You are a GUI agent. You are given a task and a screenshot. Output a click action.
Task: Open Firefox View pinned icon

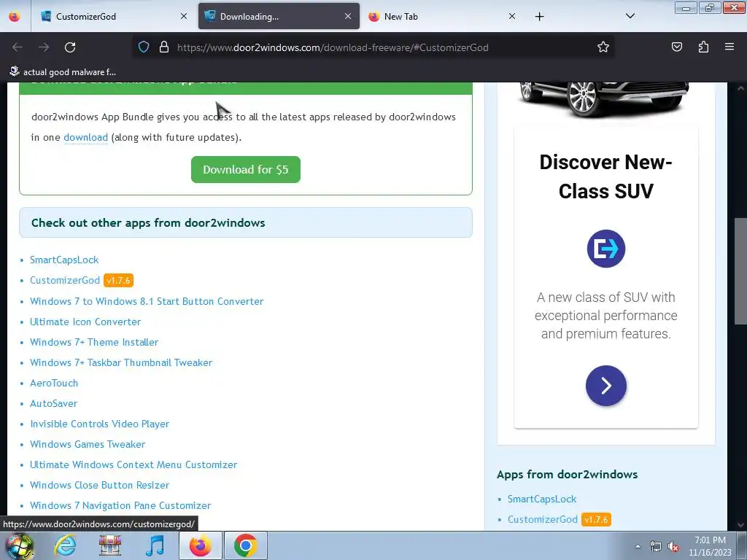pyautogui.click(x=15, y=16)
